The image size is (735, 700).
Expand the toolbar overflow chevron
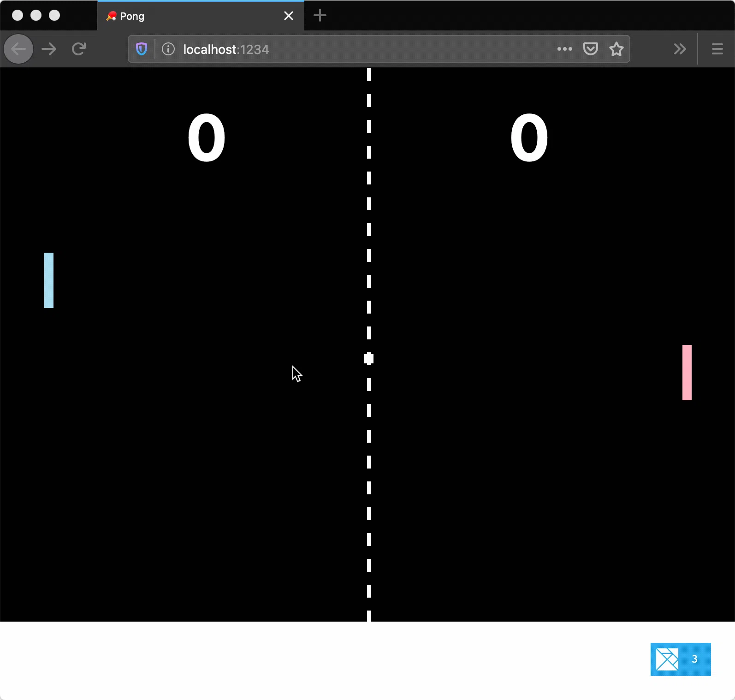pyautogui.click(x=680, y=49)
